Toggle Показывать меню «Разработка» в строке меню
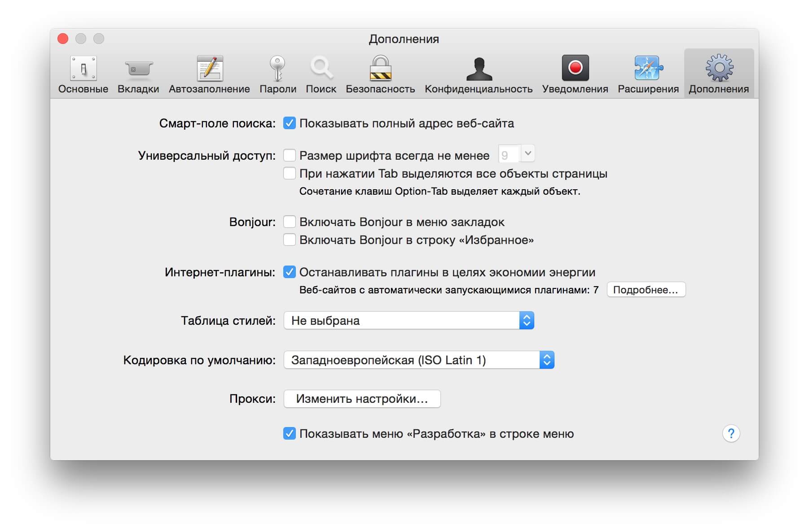This screenshot has height=532, width=809. tap(290, 433)
